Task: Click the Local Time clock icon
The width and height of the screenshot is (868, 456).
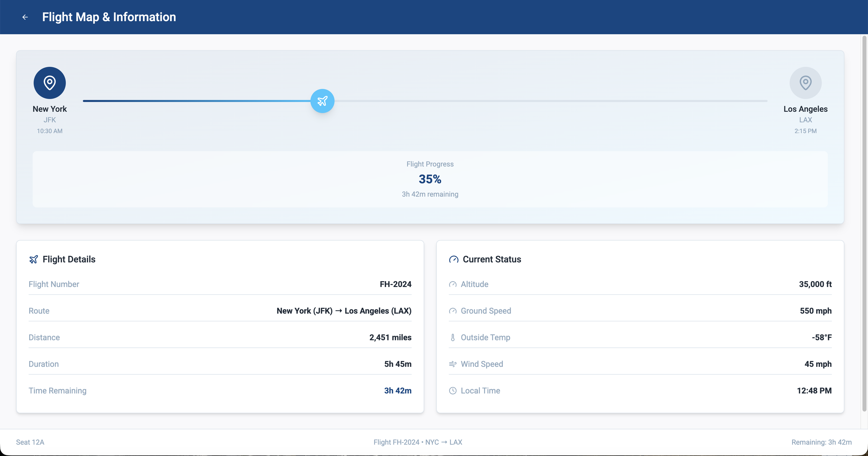Action: pos(452,391)
